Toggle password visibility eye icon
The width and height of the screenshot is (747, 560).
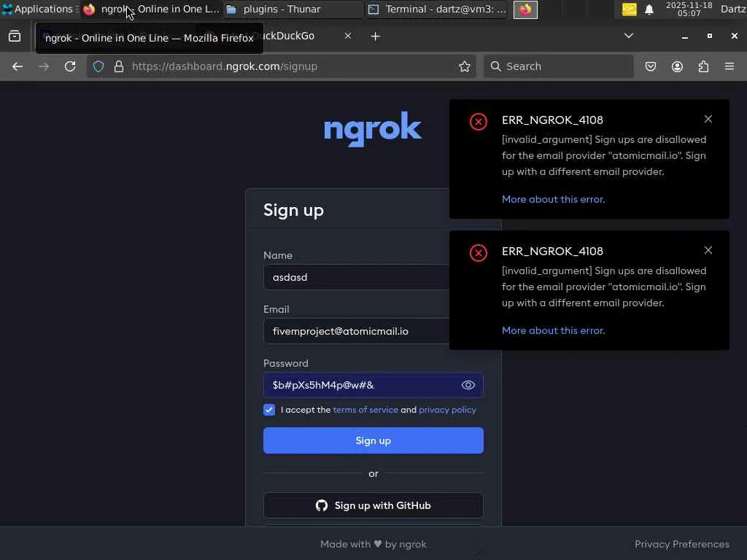point(468,385)
